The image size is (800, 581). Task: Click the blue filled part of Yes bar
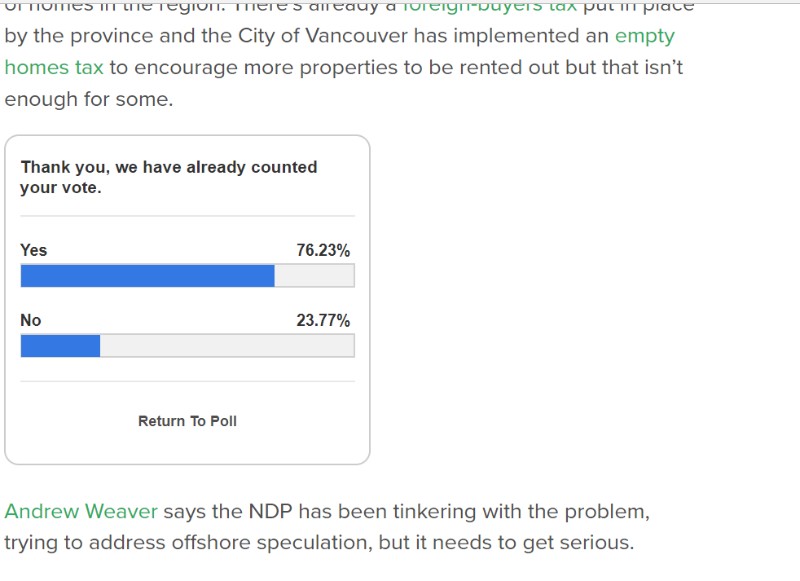[x=147, y=275]
